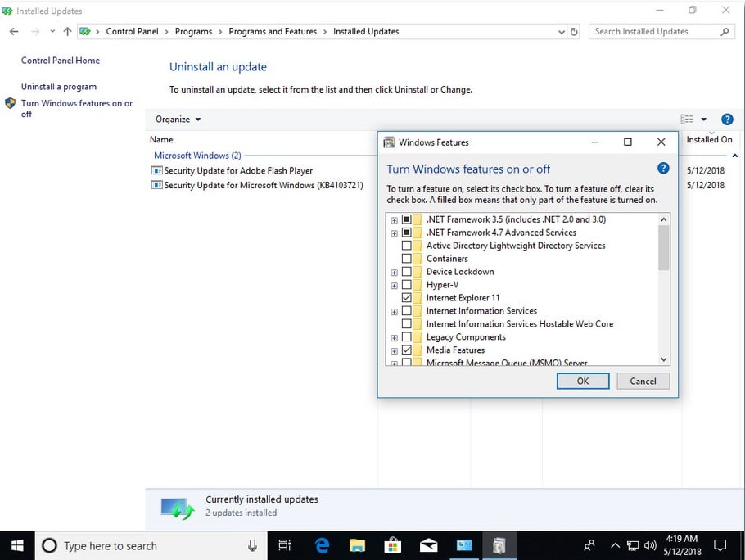Open the address bar history dropdown
745x560 pixels.
tap(561, 32)
